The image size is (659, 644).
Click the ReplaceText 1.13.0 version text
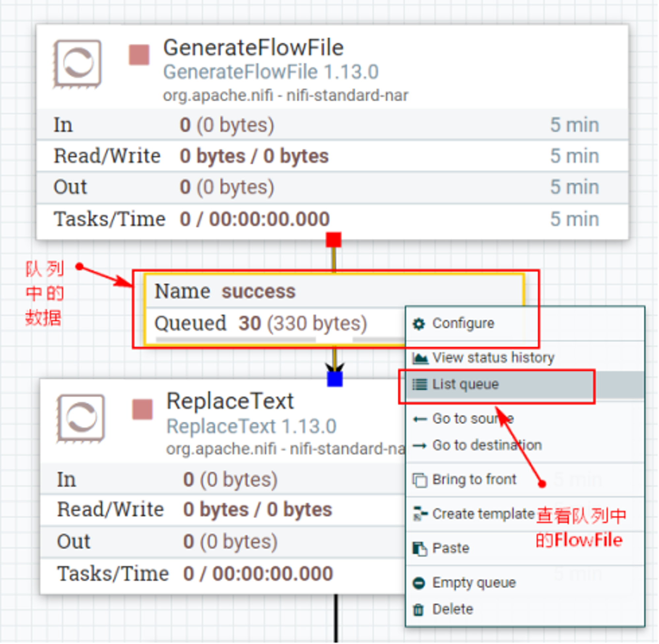(x=252, y=427)
